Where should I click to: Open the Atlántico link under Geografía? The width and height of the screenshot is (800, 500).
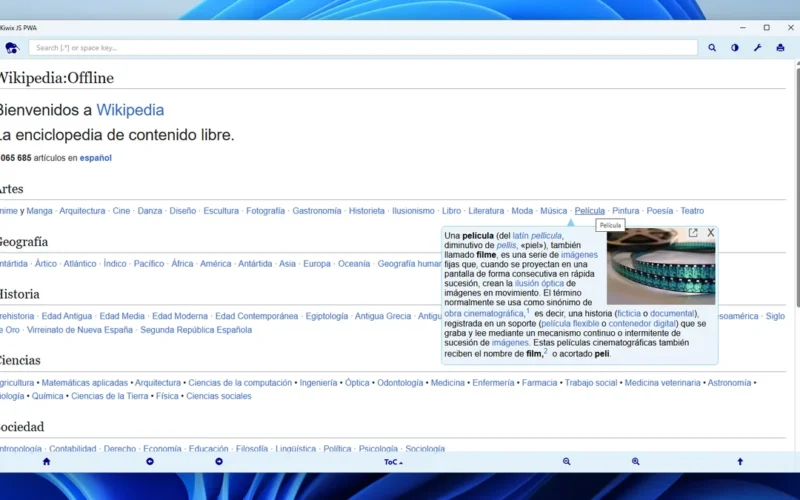click(x=80, y=264)
